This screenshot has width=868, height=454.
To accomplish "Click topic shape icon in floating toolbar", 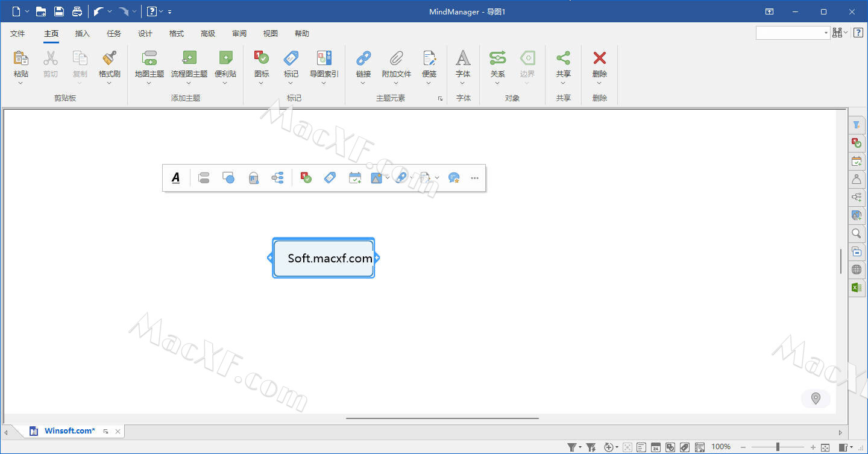I will point(228,178).
